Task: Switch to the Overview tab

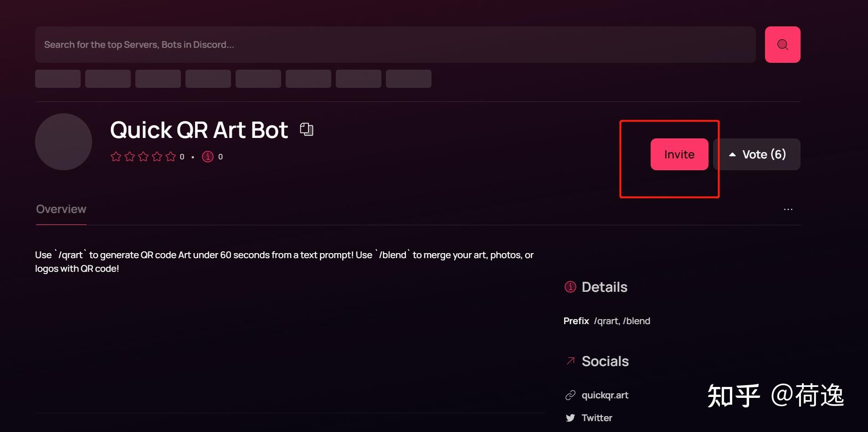Action: [x=61, y=209]
